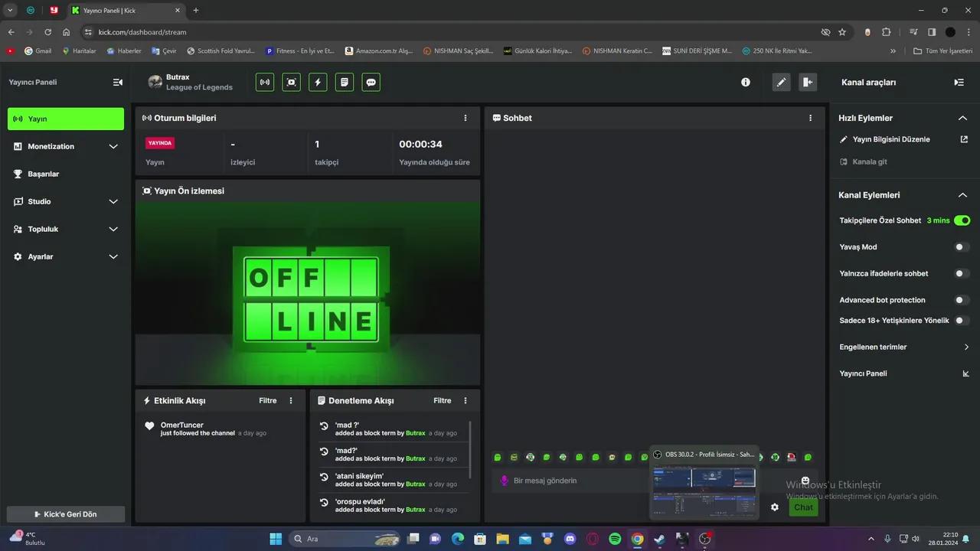980x551 pixels.
Task: Collapse the Kanal araçları panel icon
Action: pos(959,82)
